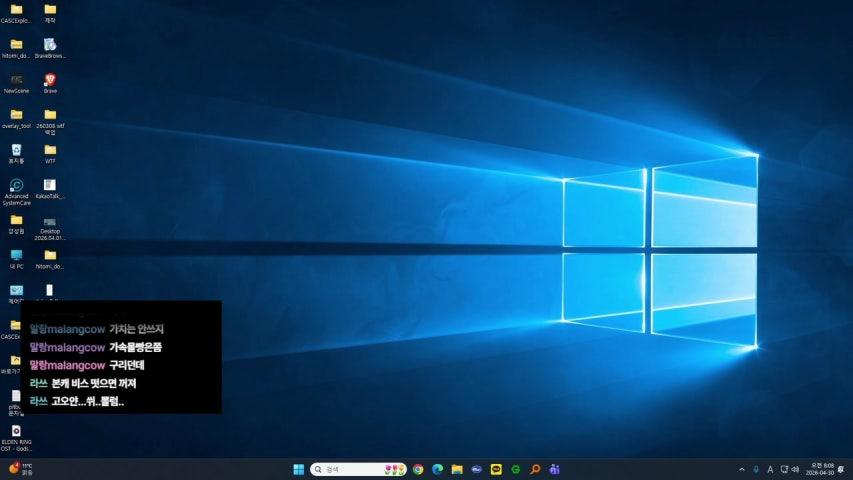Click the Windows Start button
This screenshot has width=853, height=480.
298,469
